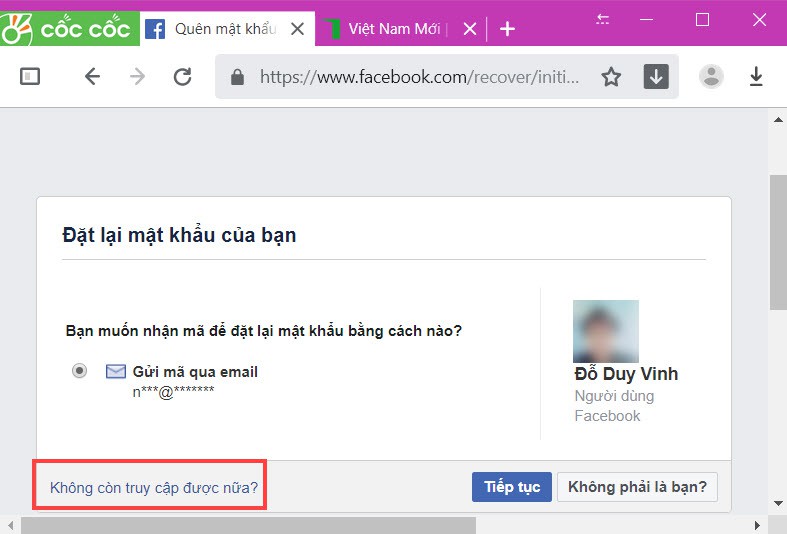Switch to the Việt Nam Mới tab

pyautogui.click(x=394, y=29)
